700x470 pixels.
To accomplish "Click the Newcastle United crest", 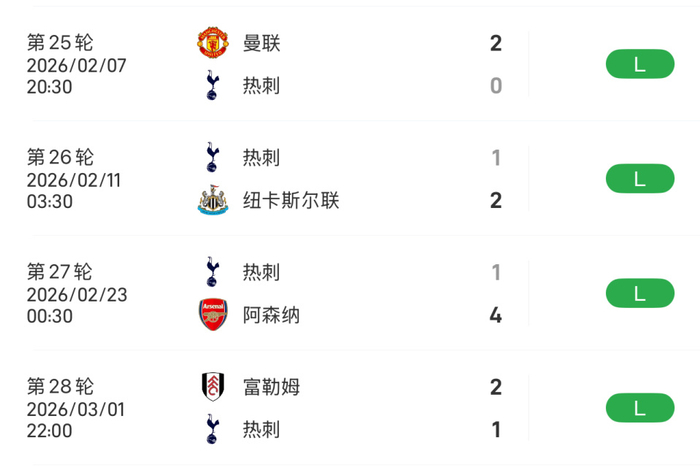I will (212, 201).
